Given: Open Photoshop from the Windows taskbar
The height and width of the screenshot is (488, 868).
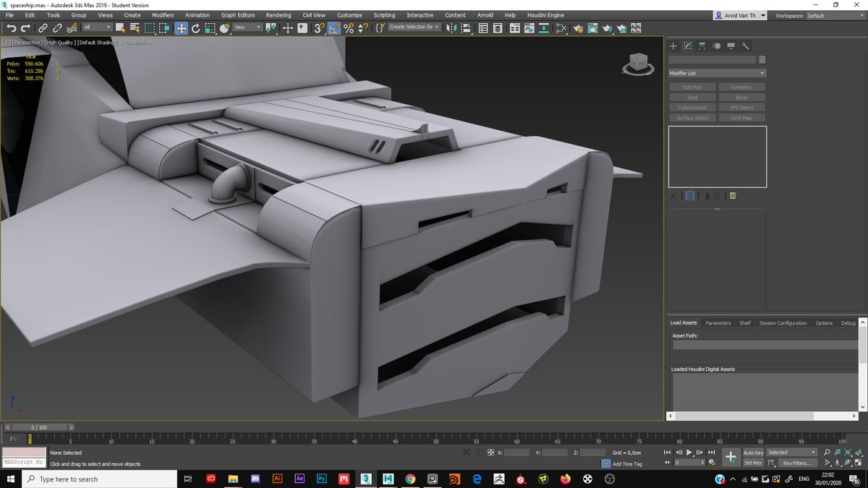Looking at the screenshot, I should (x=322, y=479).
